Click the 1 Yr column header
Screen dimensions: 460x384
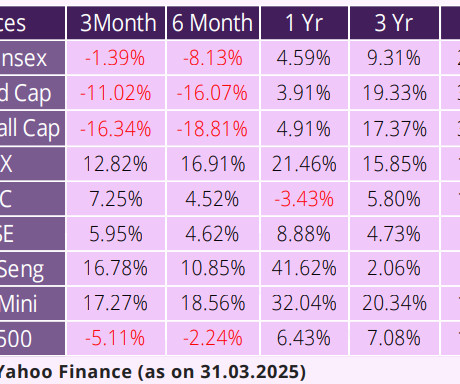304,23
